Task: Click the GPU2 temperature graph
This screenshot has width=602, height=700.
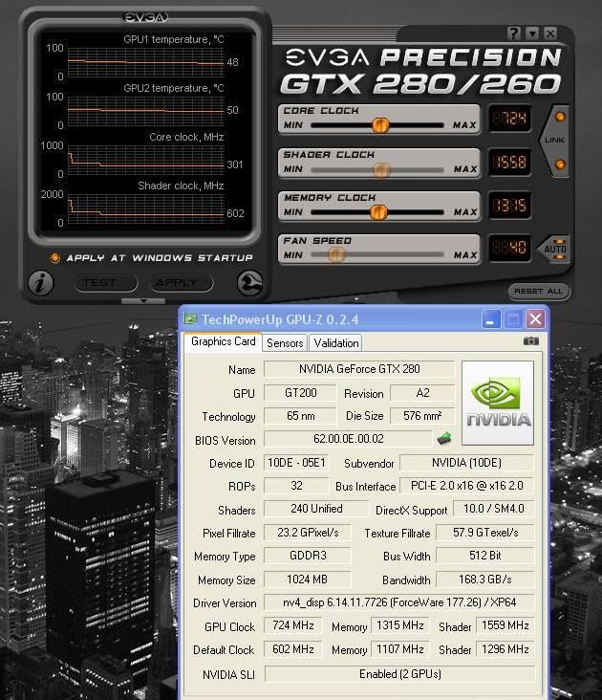Action: tap(145, 111)
